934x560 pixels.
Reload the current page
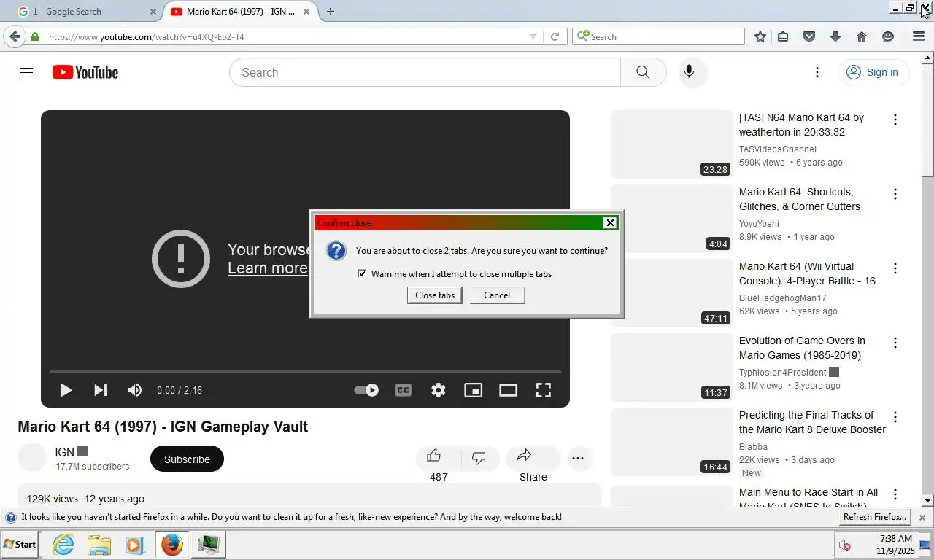click(555, 36)
